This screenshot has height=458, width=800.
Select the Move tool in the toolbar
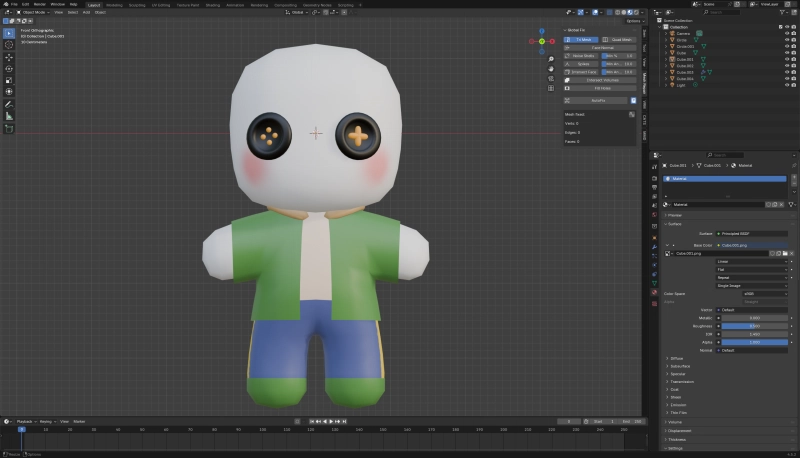click(9, 56)
